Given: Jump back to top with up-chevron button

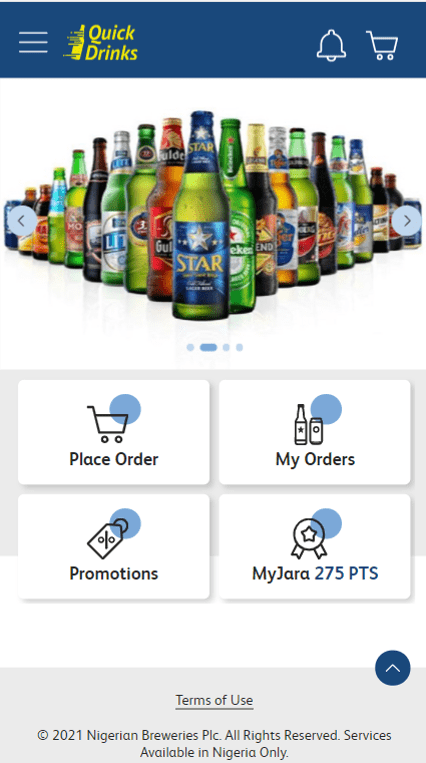Looking at the screenshot, I should (393, 668).
